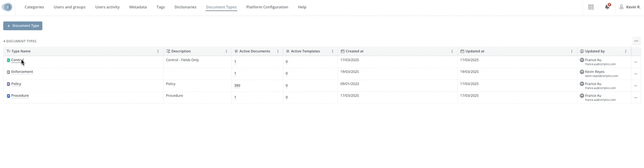The width and height of the screenshot is (644, 168).
Task: Open the 390 active Policy documents
Action: click(237, 86)
